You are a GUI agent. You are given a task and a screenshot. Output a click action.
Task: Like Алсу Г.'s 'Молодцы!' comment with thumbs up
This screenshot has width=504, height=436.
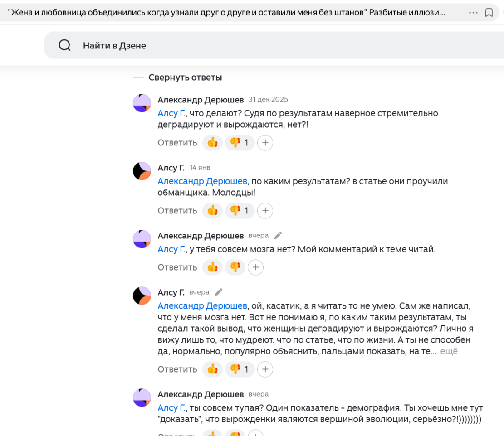212,210
